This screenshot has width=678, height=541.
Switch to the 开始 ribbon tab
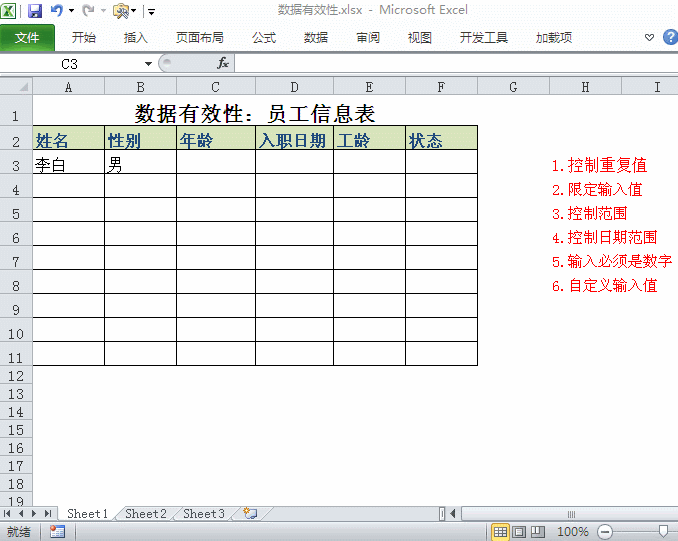pos(83,38)
